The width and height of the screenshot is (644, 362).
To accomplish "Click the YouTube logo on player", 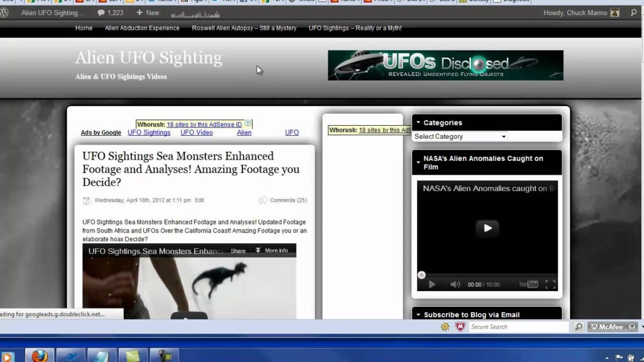I will (528, 285).
